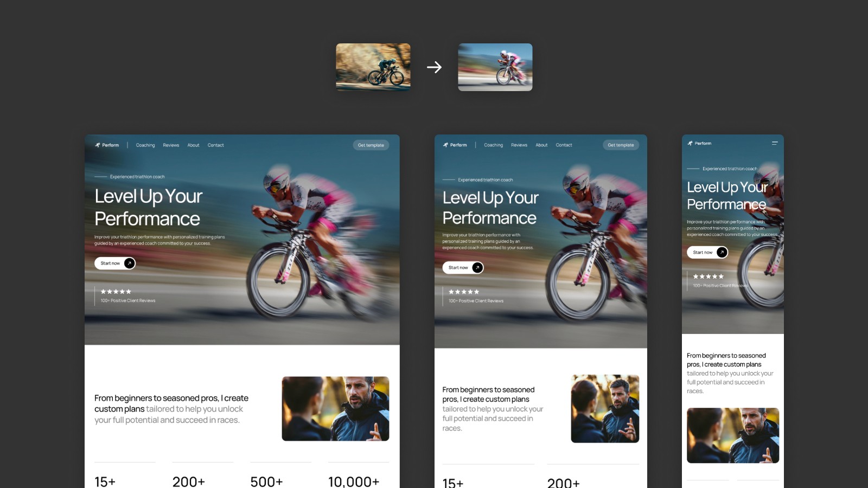Viewport: 868px width, 488px height.
Task: Click the white arrow between the two bike thumbnails
Action: 434,67
